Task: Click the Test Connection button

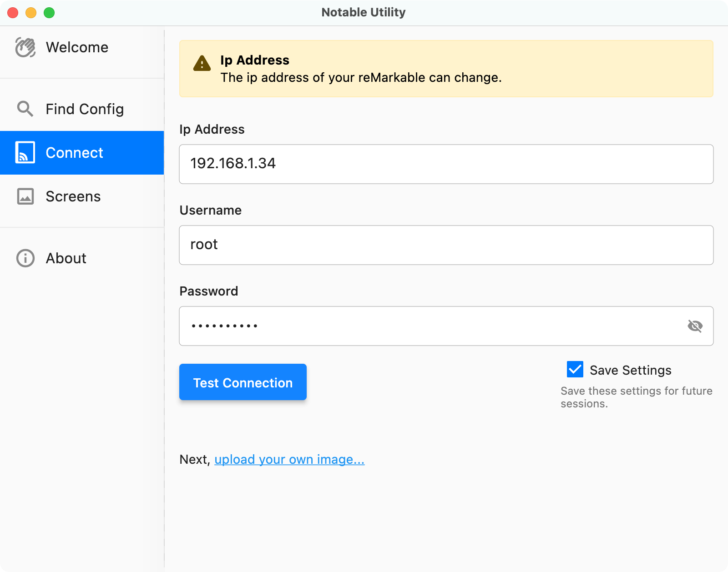Action: 243,382
